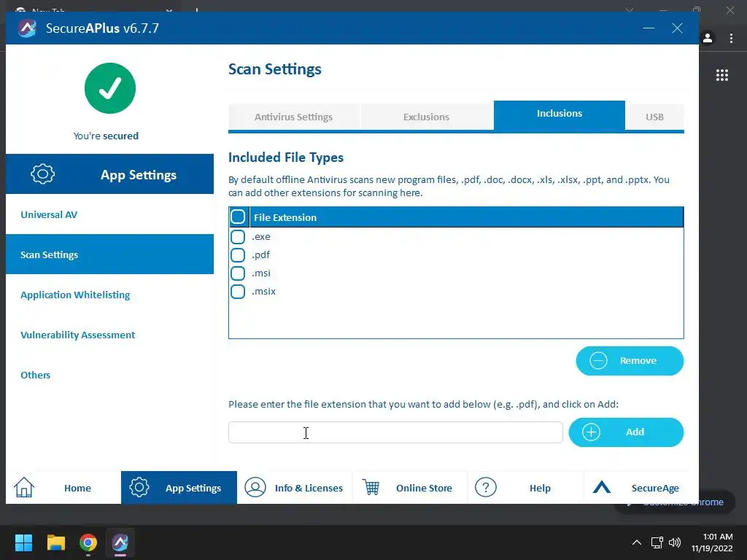Click the SecureAPlus logo in title bar

tap(27, 28)
